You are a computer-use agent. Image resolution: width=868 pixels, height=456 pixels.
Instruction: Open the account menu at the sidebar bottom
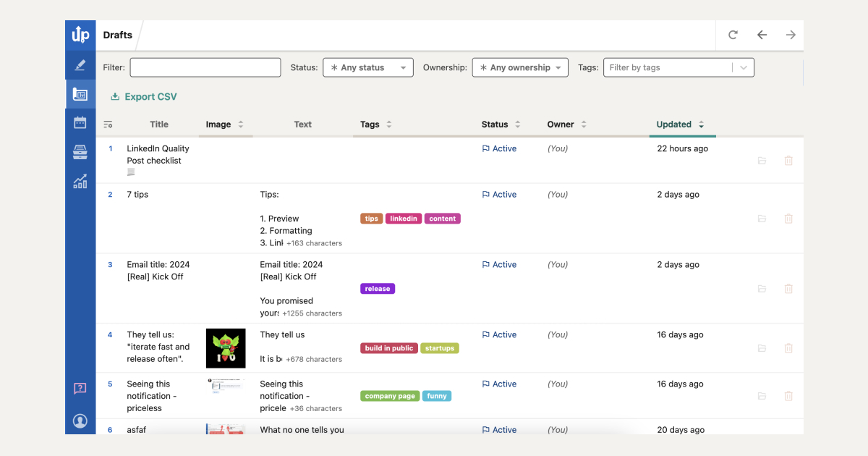tap(80, 421)
